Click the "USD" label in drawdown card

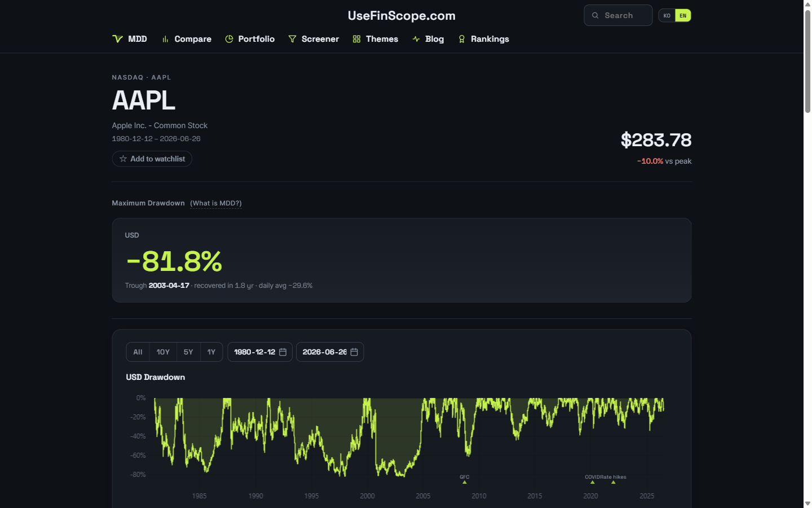click(132, 235)
